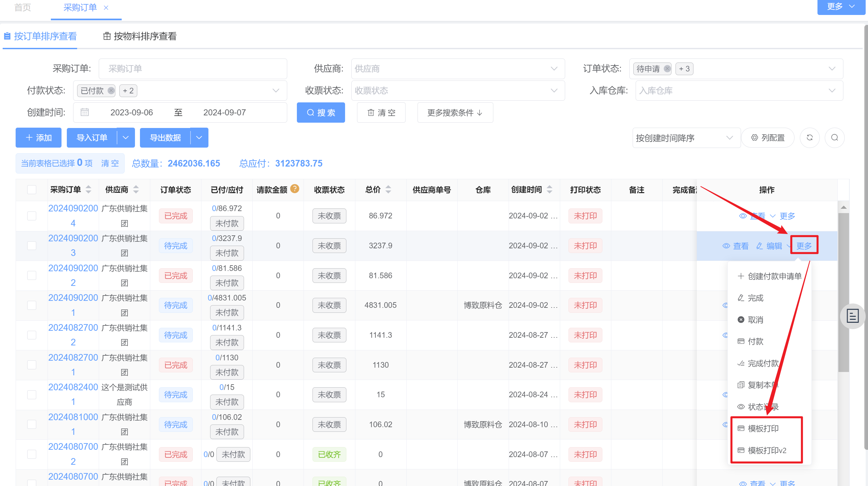Click the 添加 button
868x486 pixels.
(x=39, y=138)
